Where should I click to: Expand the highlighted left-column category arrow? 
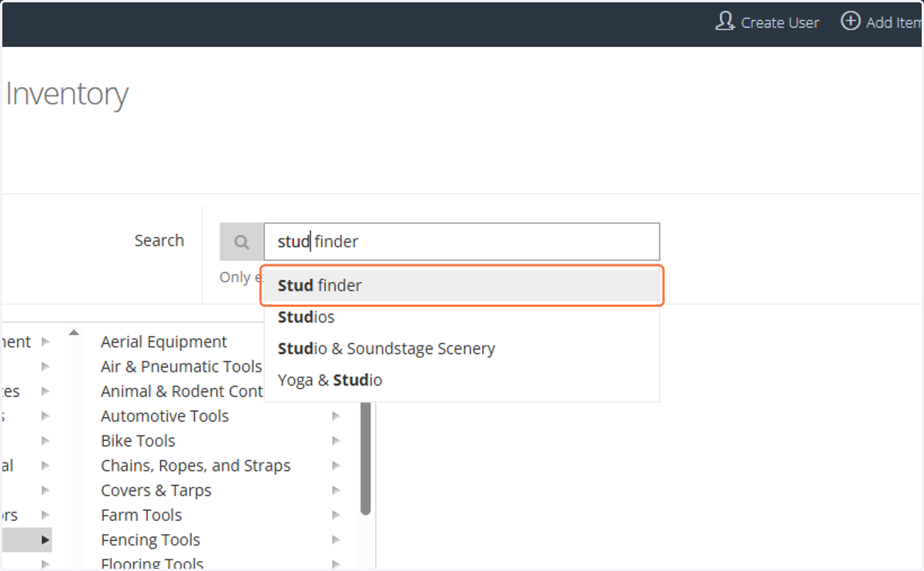[45, 540]
